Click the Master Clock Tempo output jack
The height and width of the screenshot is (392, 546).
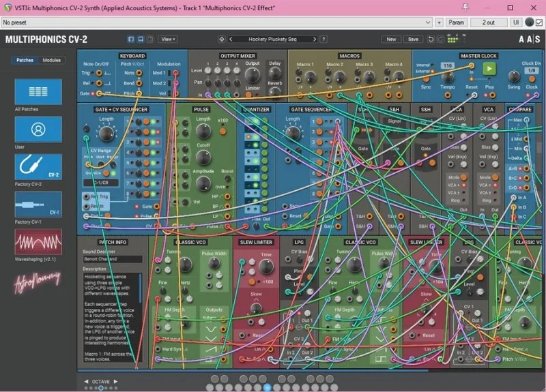(448, 95)
